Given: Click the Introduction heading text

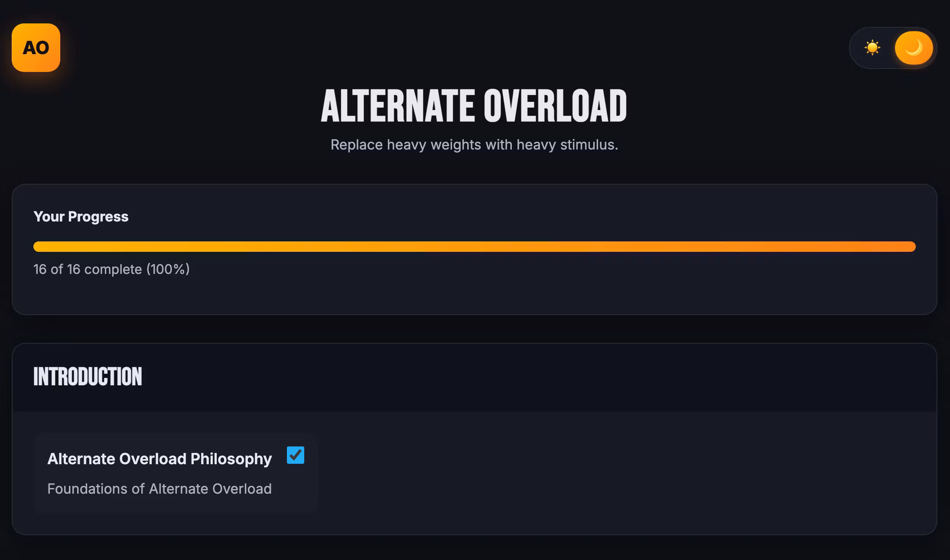Looking at the screenshot, I should tap(88, 377).
